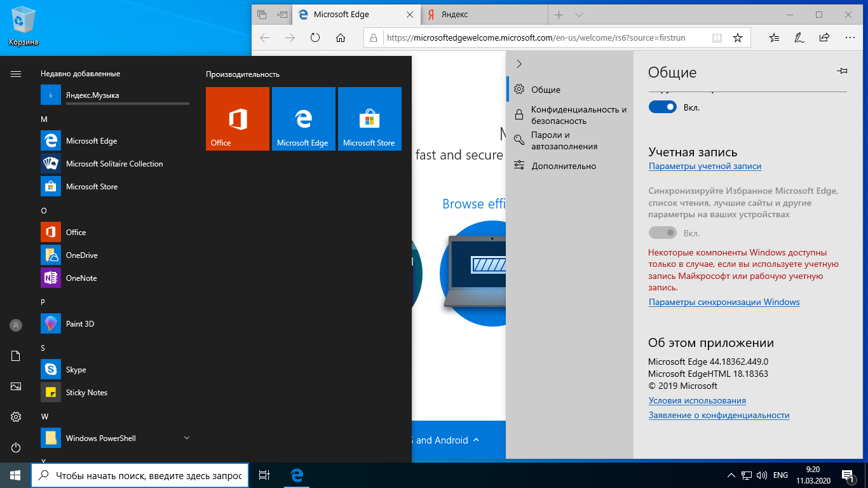Click the Office tile in Start menu

click(238, 119)
